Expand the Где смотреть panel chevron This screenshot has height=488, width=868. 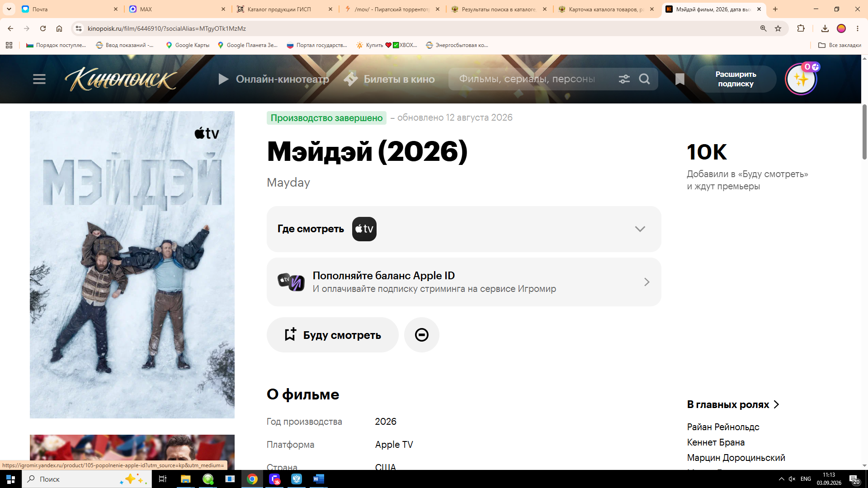[640, 229]
